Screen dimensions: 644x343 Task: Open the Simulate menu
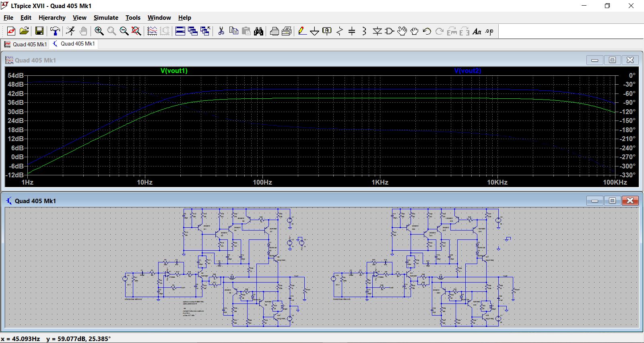[106, 18]
